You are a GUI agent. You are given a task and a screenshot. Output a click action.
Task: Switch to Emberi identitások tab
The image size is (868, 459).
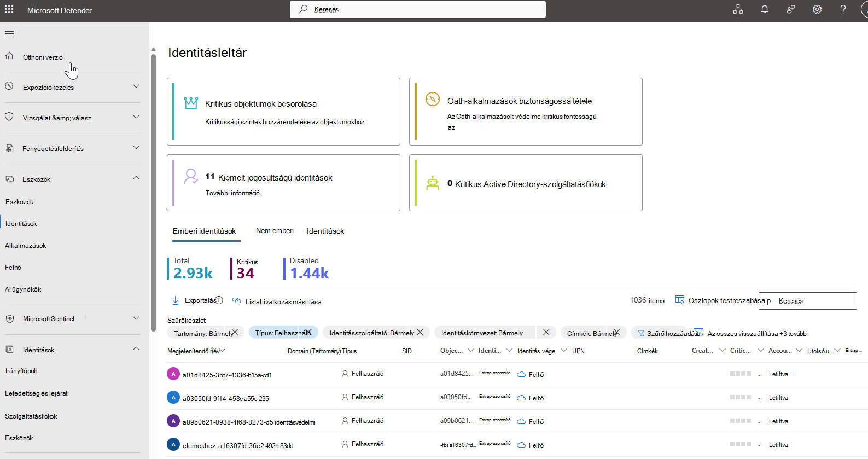[205, 231]
